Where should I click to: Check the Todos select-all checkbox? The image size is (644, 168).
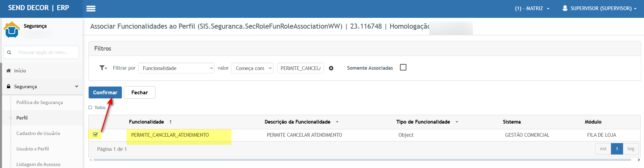pyautogui.click(x=90, y=107)
